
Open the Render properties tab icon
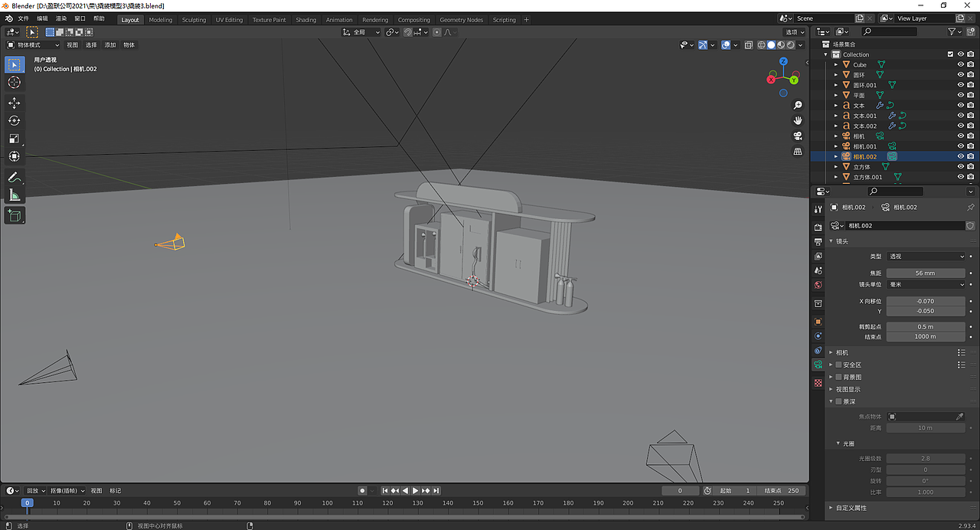818,227
